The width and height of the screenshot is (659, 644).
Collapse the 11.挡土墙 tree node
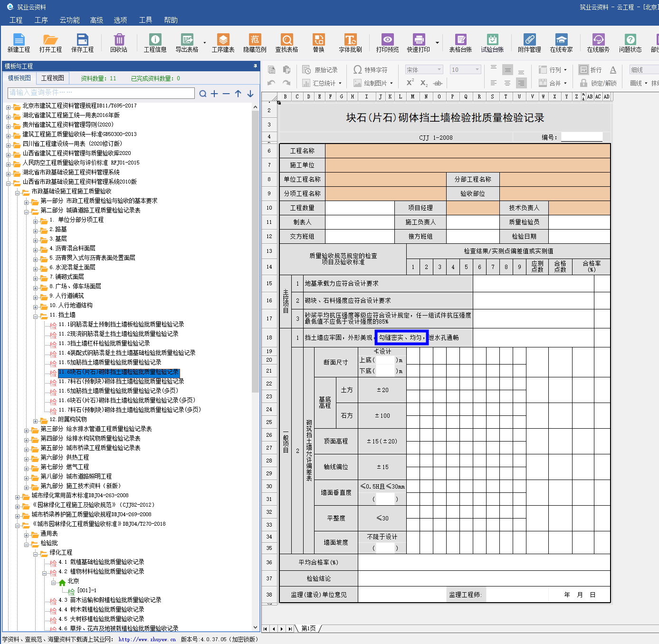pyautogui.click(x=36, y=316)
